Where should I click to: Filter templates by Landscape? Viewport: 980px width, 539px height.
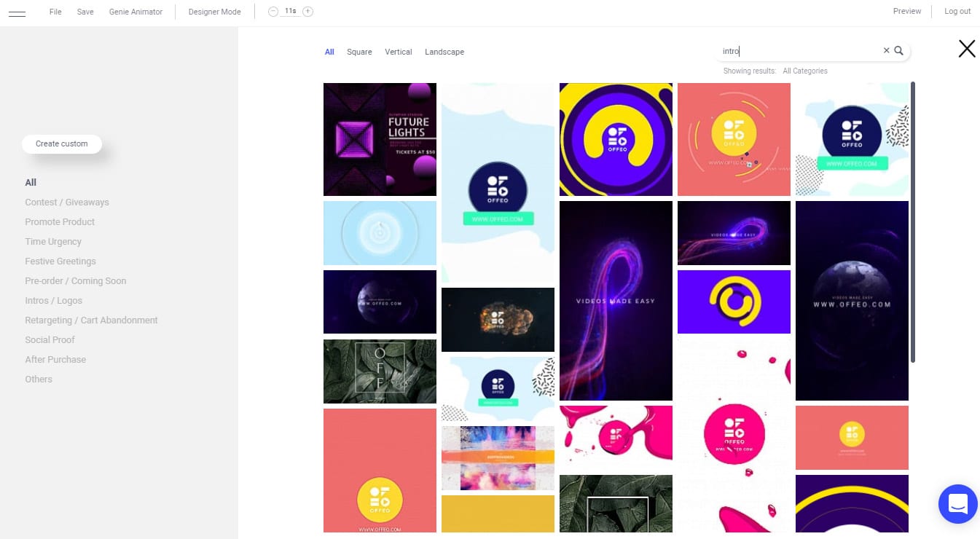click(444, 52)
